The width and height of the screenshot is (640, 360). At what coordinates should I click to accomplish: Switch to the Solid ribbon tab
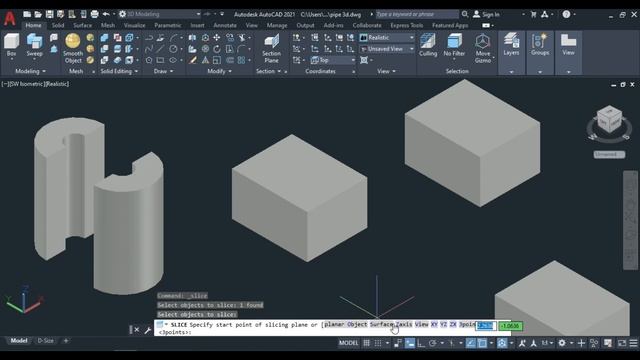pos(58,25)
